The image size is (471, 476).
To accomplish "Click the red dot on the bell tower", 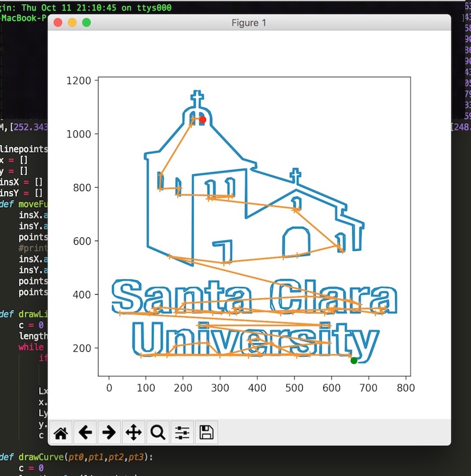I will pos(202,120).
